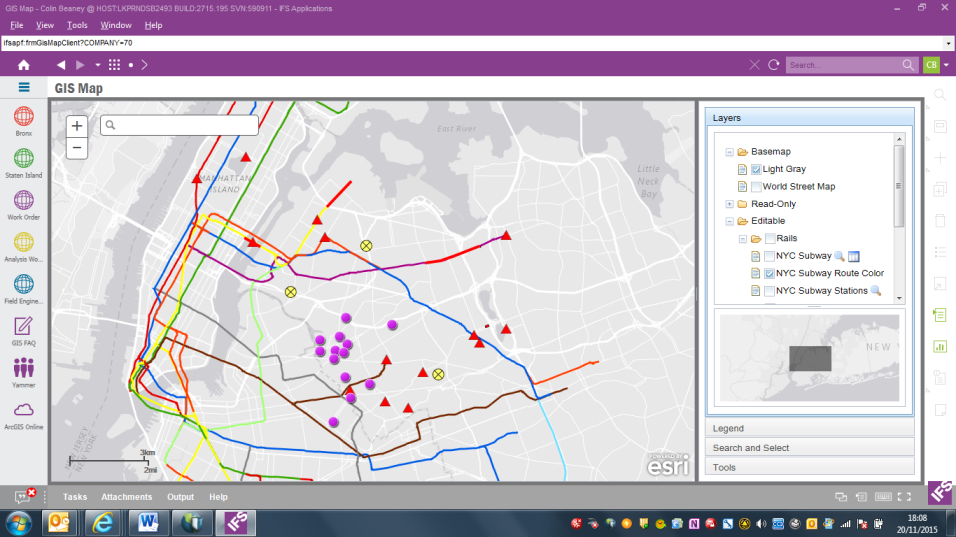956x537 pixels.
Task: Open the Tasks footer tab
Action: (x=75, y=497)
